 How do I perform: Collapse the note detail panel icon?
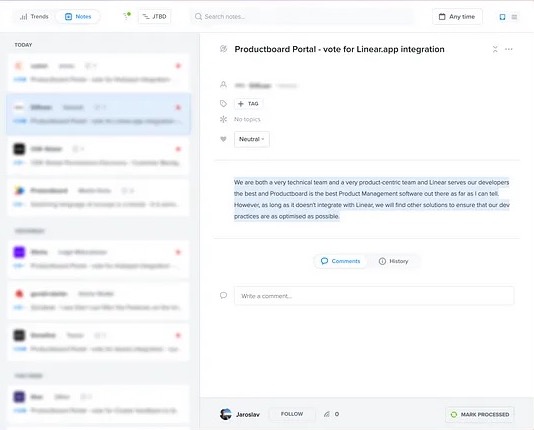[495, 49]
